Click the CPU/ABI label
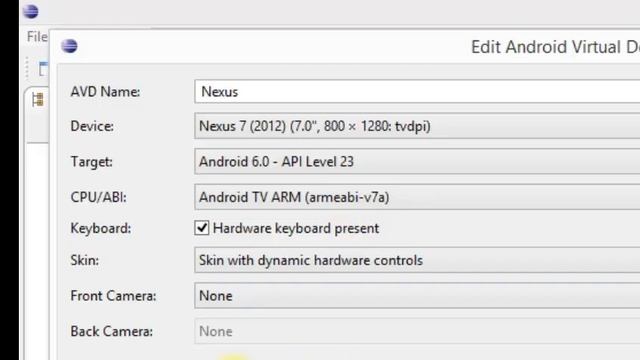Viewport: 640px width, 360px height. pyautogui.click(x=98, y=197)
